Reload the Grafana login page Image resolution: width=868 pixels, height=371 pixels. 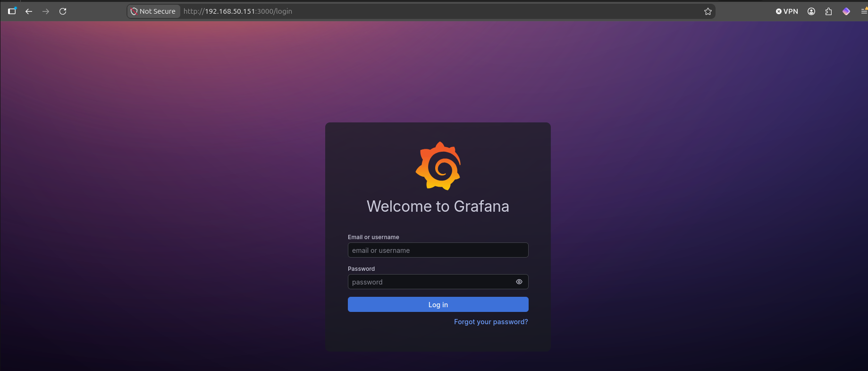63,11
